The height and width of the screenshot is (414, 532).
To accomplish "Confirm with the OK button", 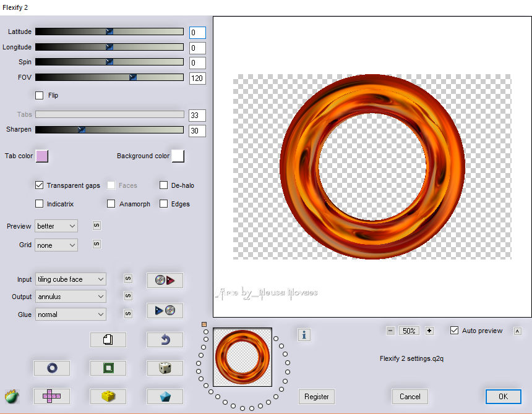I will tap(503, 396).
